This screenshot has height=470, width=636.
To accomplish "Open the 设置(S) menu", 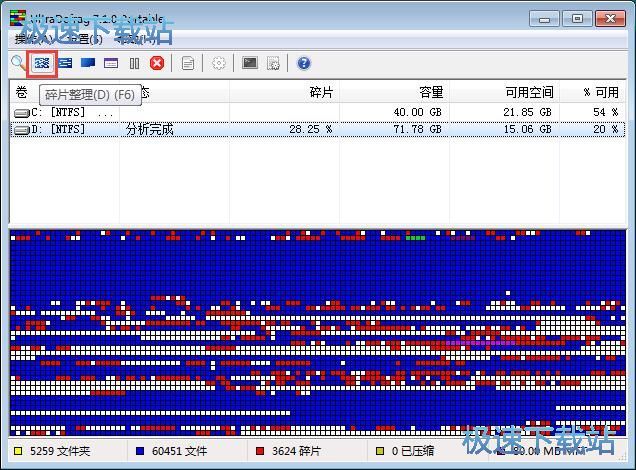I will [85, 39].
